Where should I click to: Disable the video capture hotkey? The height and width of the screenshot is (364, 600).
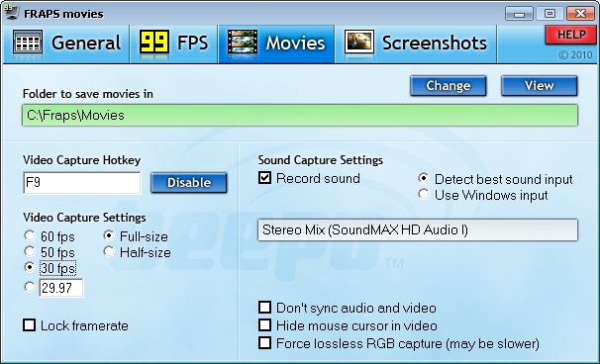189,183
